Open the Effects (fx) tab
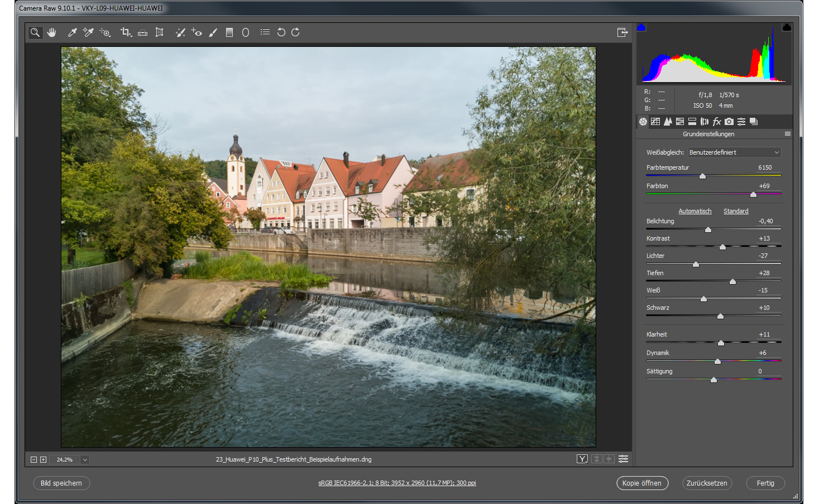 pyautogui.click(x=717, y=122)
